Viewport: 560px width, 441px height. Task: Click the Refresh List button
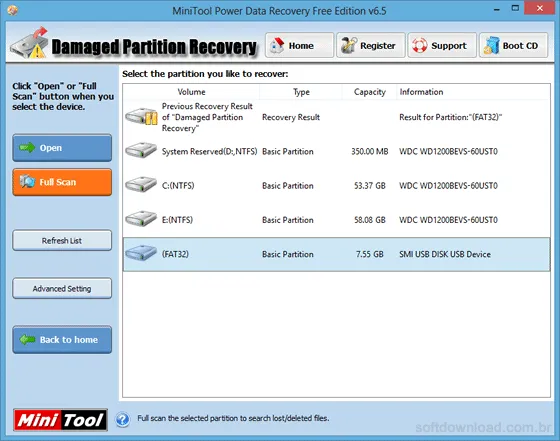tap(62, 241)
